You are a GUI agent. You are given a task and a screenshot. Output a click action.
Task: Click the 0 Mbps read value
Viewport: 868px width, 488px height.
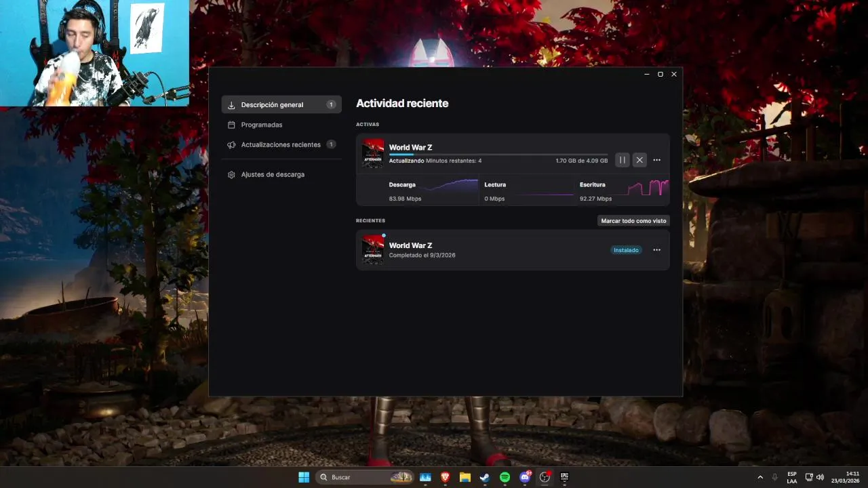[494, 199]
